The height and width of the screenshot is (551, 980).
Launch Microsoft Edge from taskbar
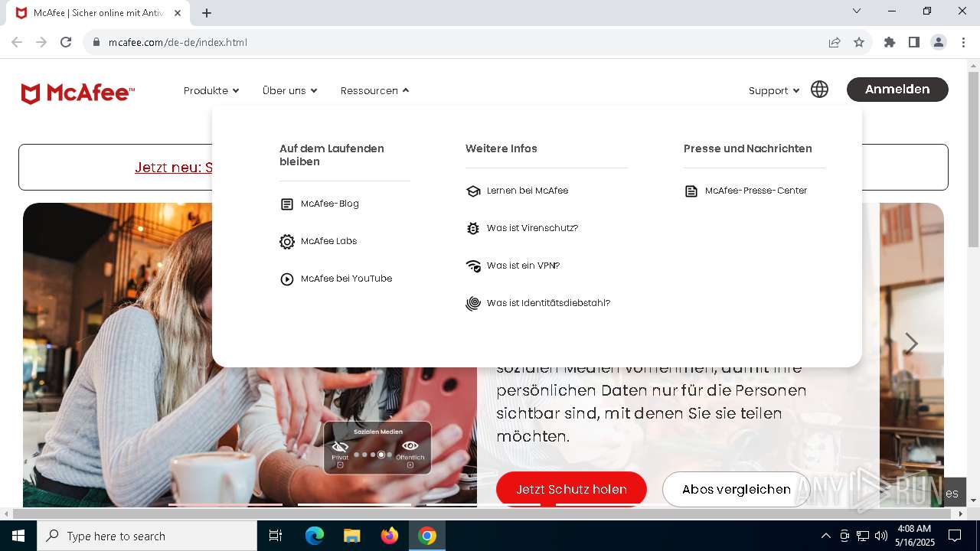[315, 536]
